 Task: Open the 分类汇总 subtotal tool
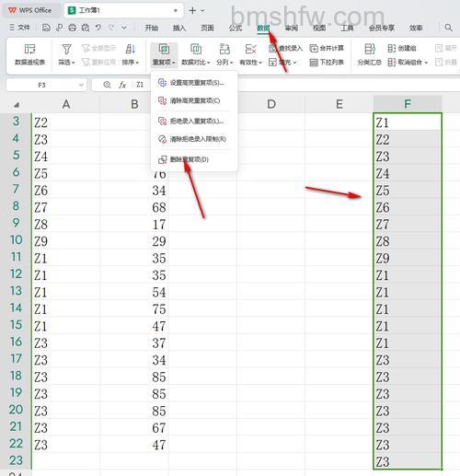tap(370, 54)
